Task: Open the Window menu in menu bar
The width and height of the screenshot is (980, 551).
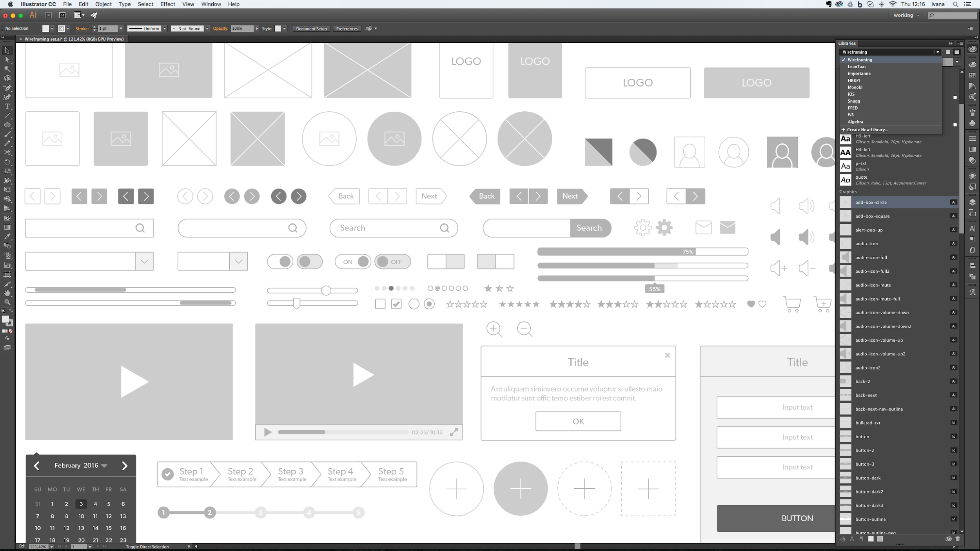Action: [x=211, y=4]
